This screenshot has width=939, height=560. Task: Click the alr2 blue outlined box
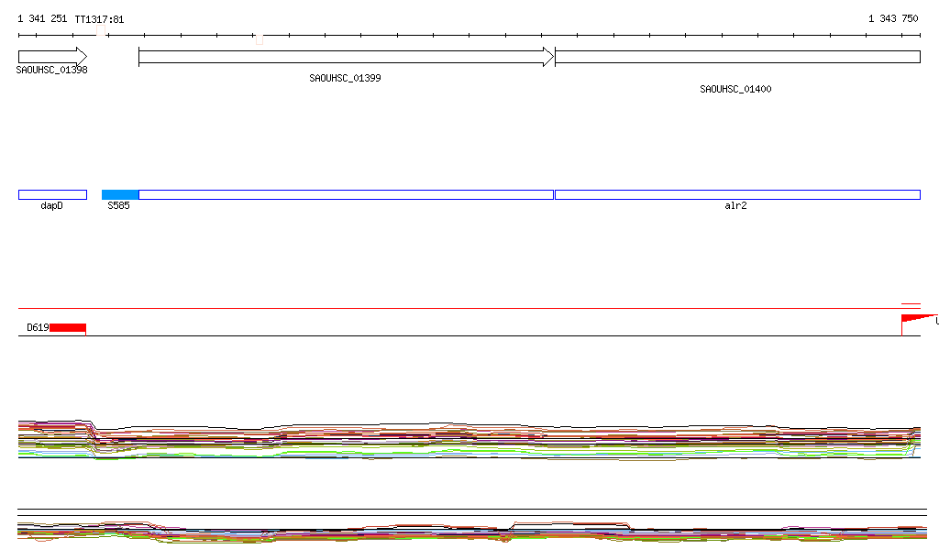pyautogui.click(x=737, y=194)
